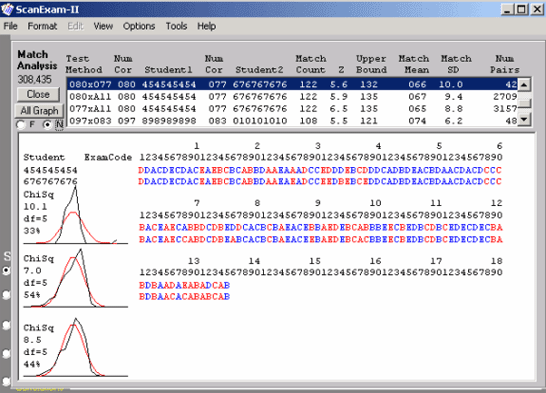Select the partially hidden radio button beside ChiSq 7.0
Screen dimensions: 546x393
(x=6, y=270)
